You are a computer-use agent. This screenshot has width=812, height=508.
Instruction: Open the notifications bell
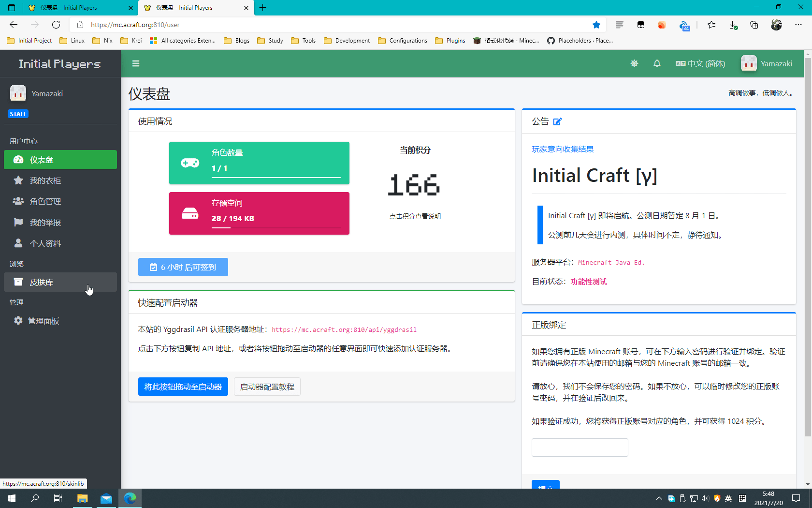click(x=657, y=63)
